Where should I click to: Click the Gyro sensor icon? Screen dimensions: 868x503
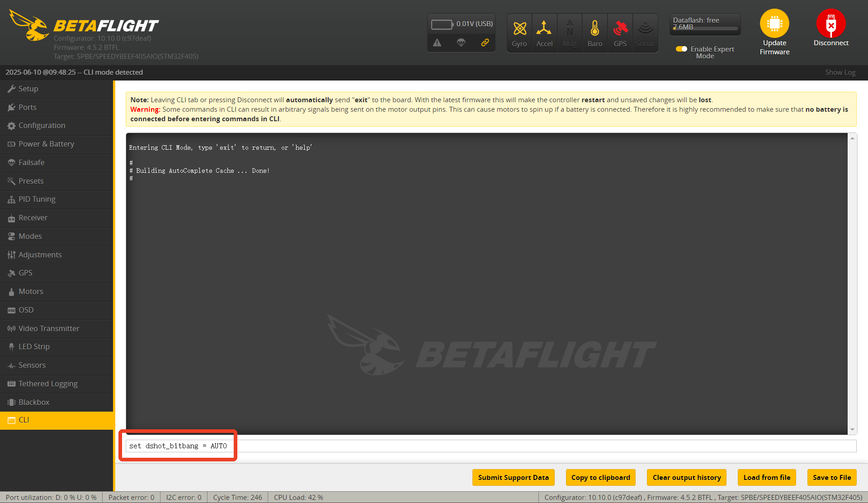pyautogui.click(x=519, y=29)
